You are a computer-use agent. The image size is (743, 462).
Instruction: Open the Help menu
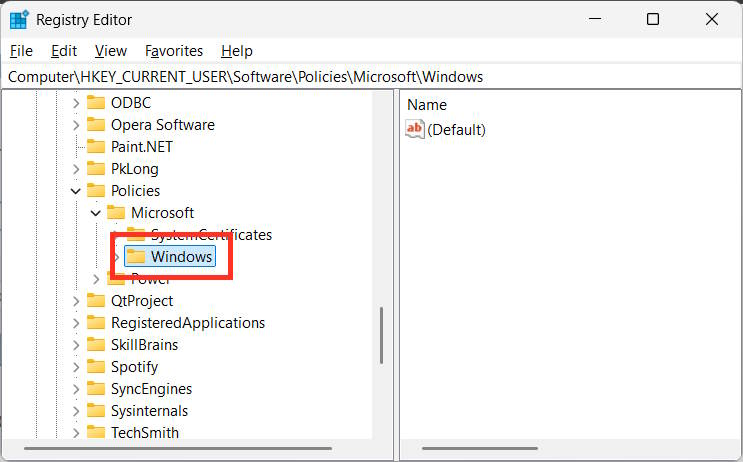coord(237,51)
